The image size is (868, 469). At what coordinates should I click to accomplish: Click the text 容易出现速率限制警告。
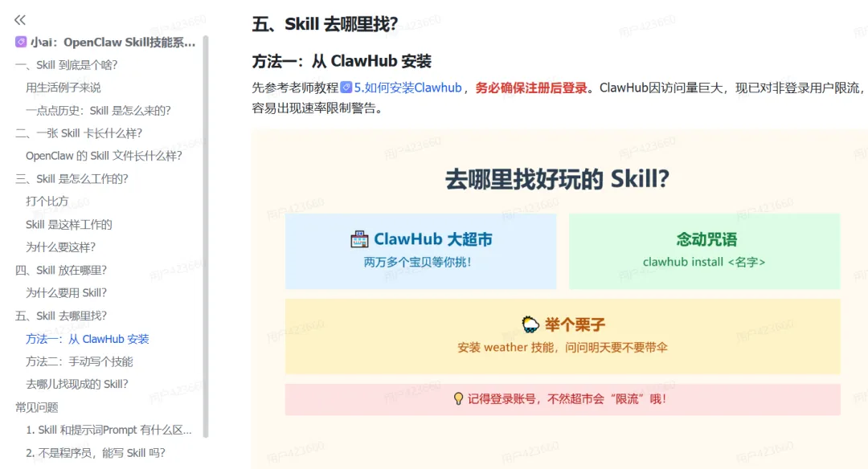(318, 108)
